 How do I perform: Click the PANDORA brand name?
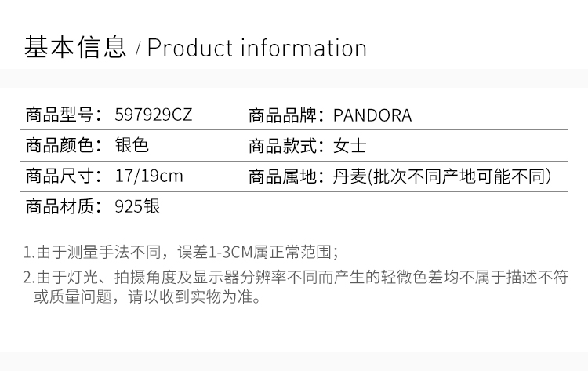pos(372,116)
